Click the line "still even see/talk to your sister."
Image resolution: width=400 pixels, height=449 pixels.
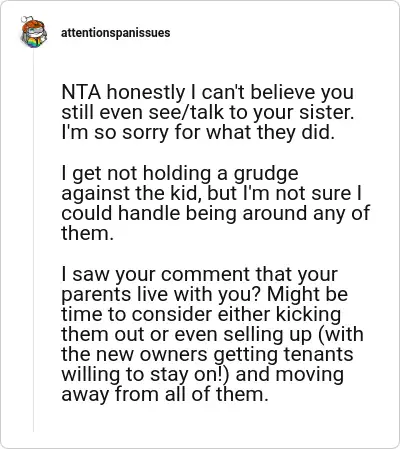pyautogui.click(x=208, y=112)
